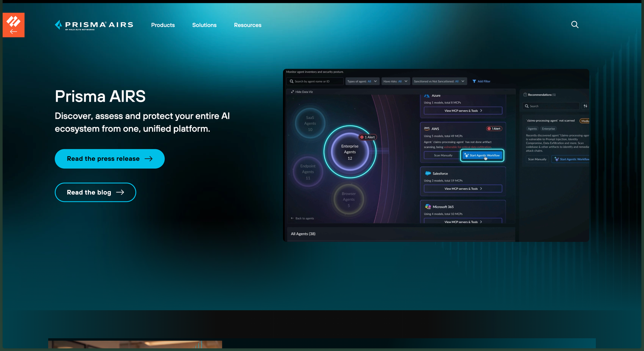Click the Enterprise Agents 12 circle

[350, 152]
